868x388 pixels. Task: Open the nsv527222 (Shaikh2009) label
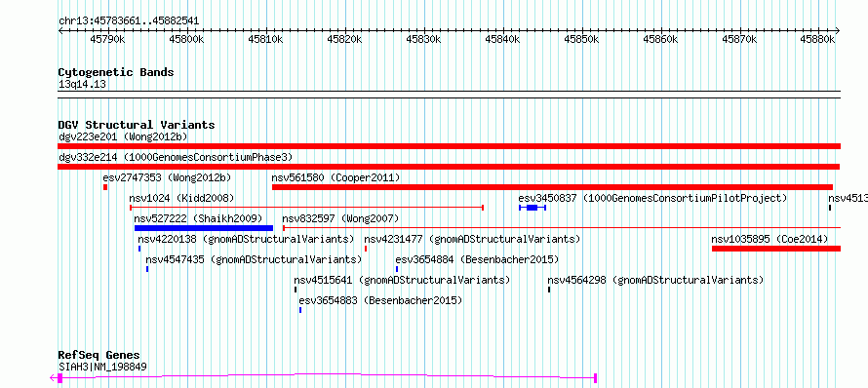tap(199, 218)
